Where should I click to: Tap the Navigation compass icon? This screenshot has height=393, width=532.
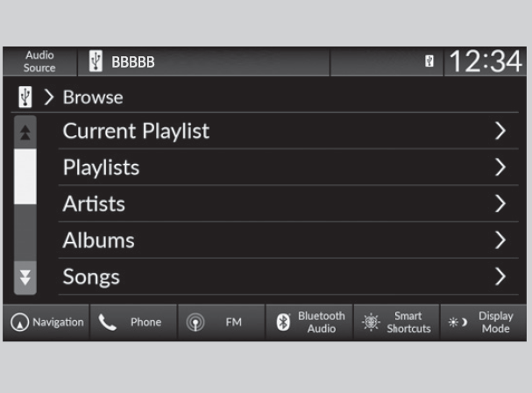[x=19, y=323]
